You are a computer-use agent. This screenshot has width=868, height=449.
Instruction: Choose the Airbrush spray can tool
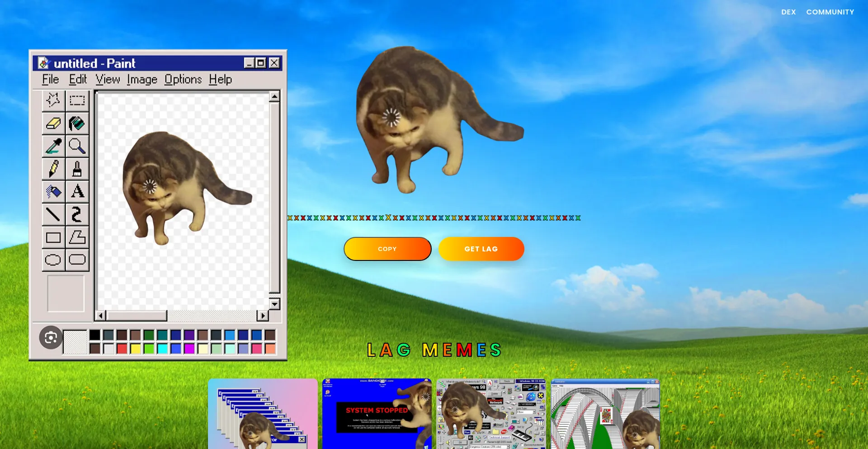[53, 192]
